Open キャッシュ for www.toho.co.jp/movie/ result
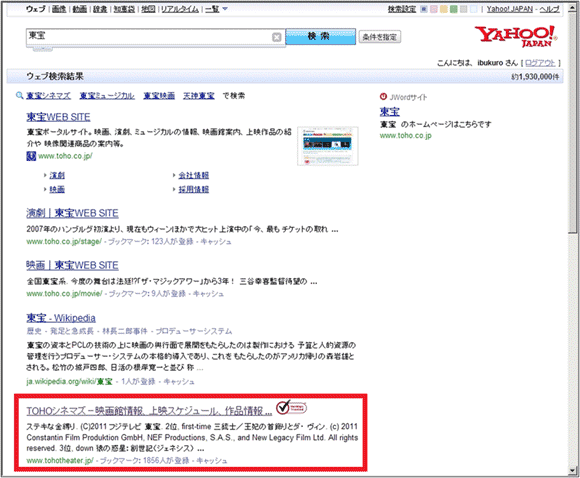Viewport: 580px width, 478px height. point(209,294)
